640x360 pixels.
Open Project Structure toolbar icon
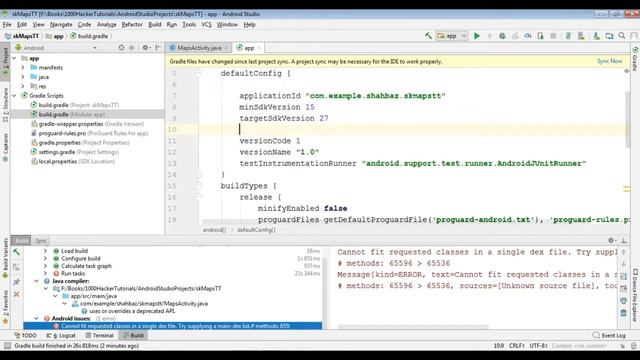point(609,36)
